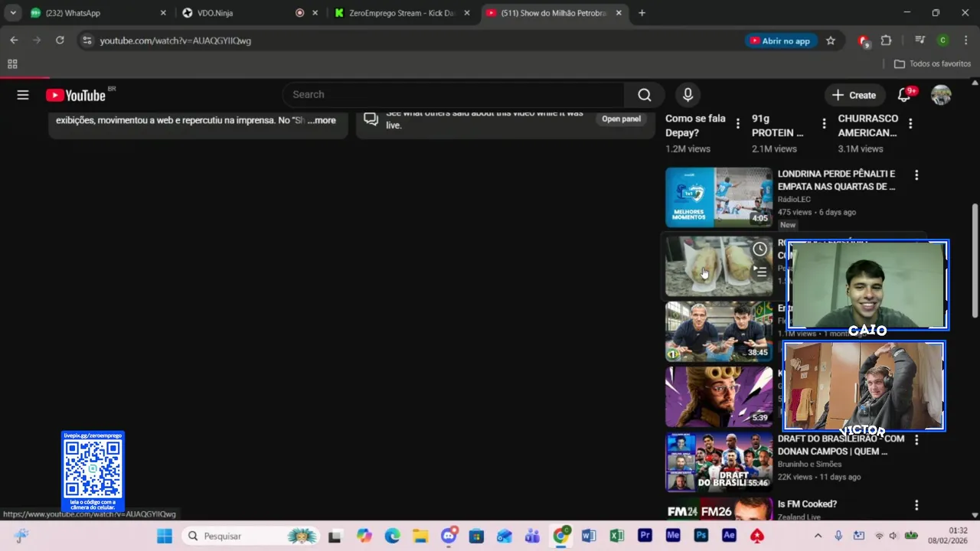Add the sandwich video to Watch later clock
The width and height of the screenshot is (980, 551).
click(759, 249)
